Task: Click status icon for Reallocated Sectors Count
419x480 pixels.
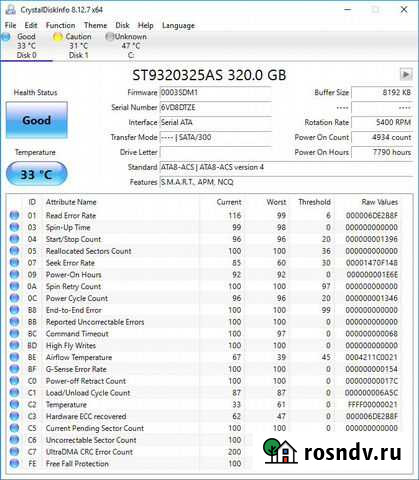Action: [x=14, y=251]
